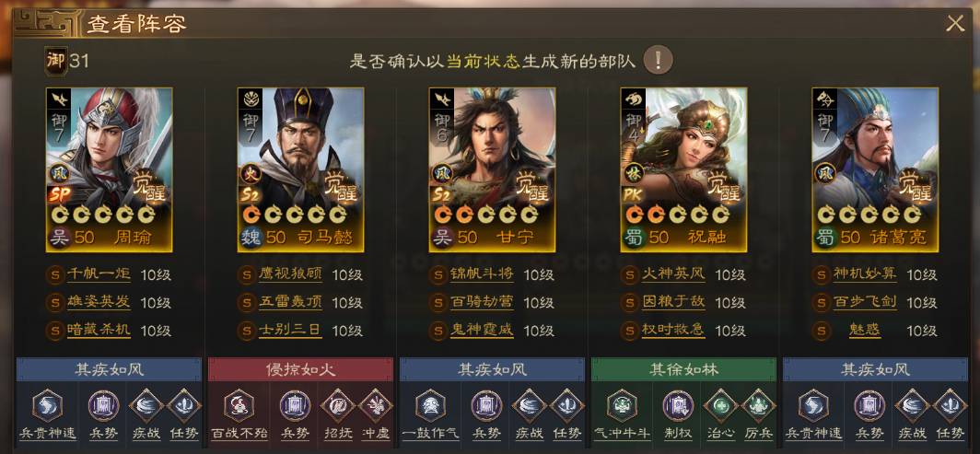
Task: Open the 神机妙算 skill link
Action: coord(865,274)
